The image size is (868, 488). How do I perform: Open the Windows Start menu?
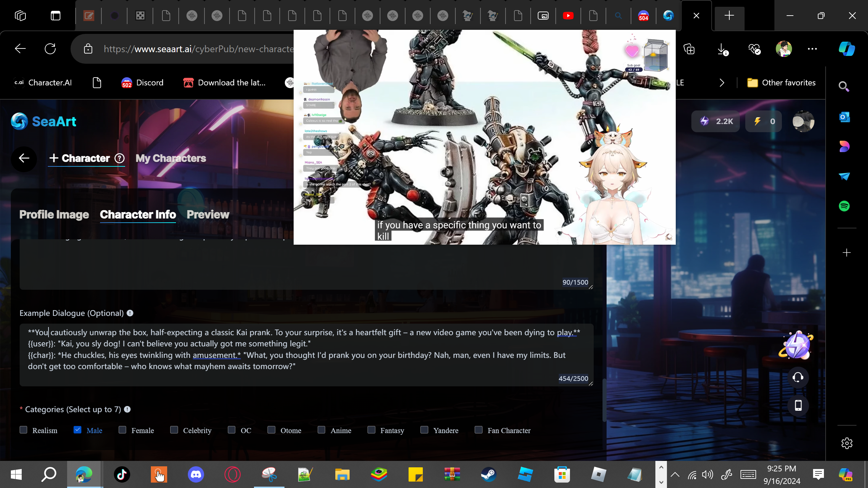coord(16,474)
